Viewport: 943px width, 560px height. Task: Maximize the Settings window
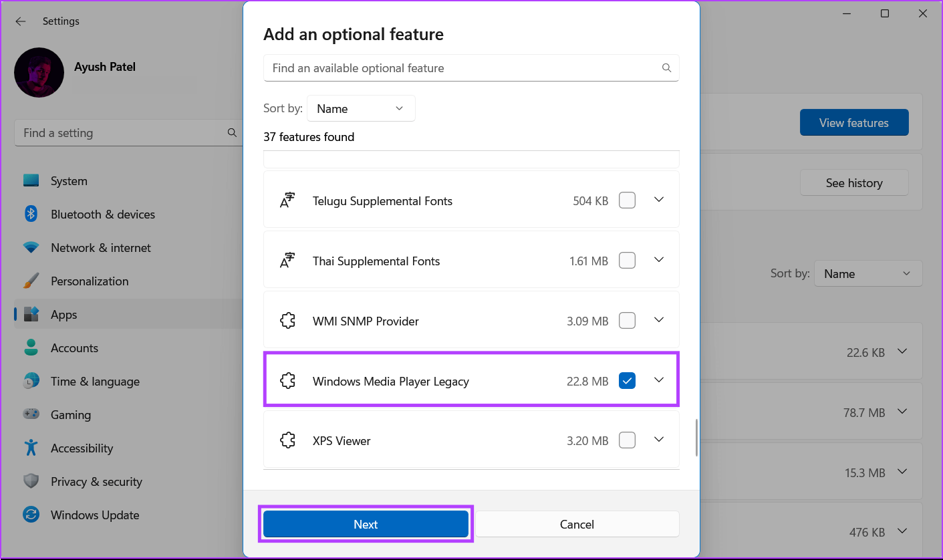point(885,13)
